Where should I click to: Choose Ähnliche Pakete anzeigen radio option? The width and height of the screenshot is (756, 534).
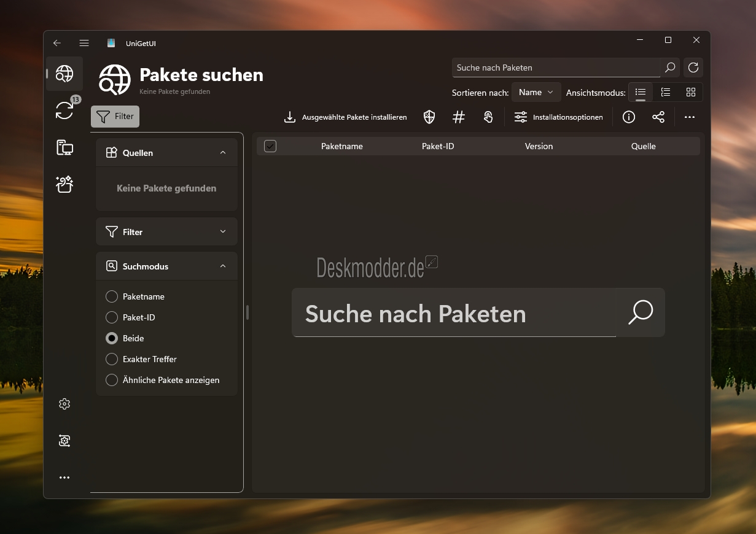click(112, 380)
